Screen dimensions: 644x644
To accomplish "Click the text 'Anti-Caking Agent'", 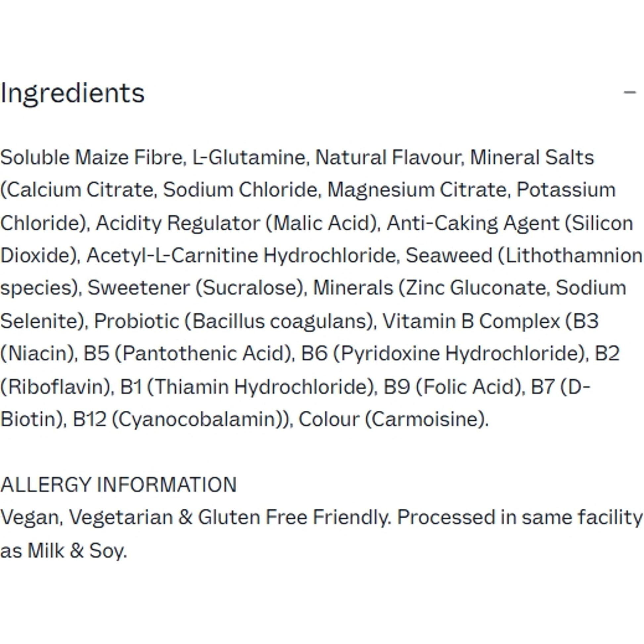I will [472, 223].
